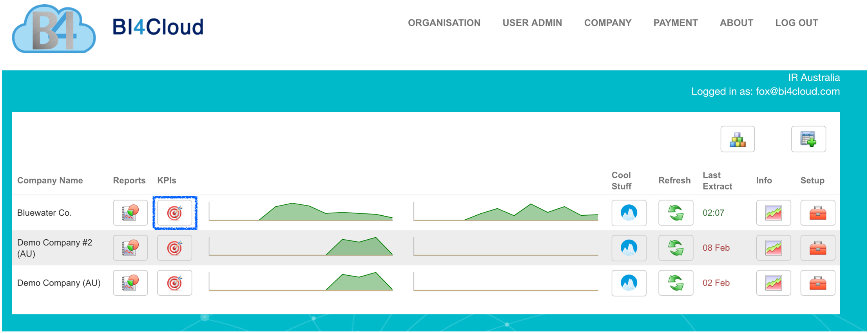Screen dimensions: 868x333
Task: Refresh Demo Company #2 (AU) data
Action: [676, 247]
